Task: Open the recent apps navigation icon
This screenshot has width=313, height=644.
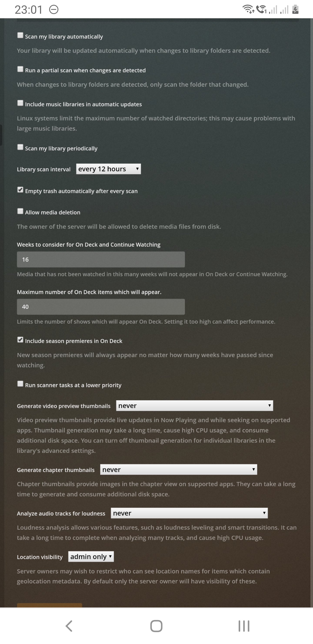Action: coord(244,626)
